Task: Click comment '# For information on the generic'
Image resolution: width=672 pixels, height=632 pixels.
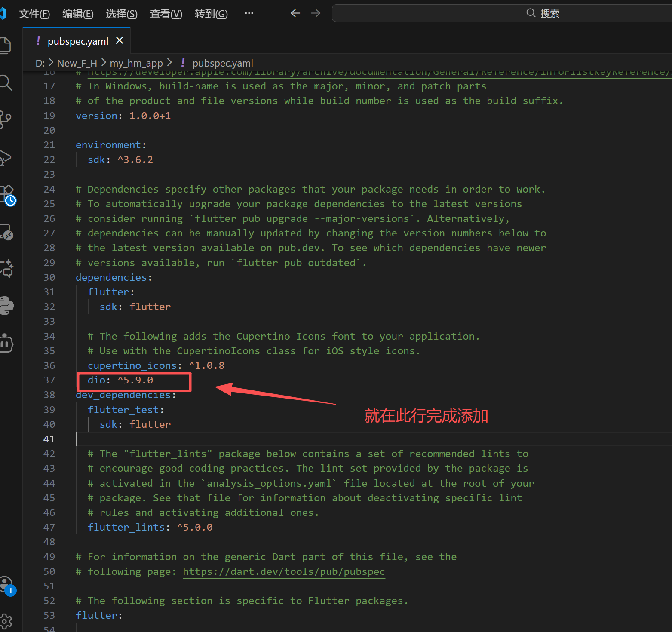Action: tap(266, 557)
